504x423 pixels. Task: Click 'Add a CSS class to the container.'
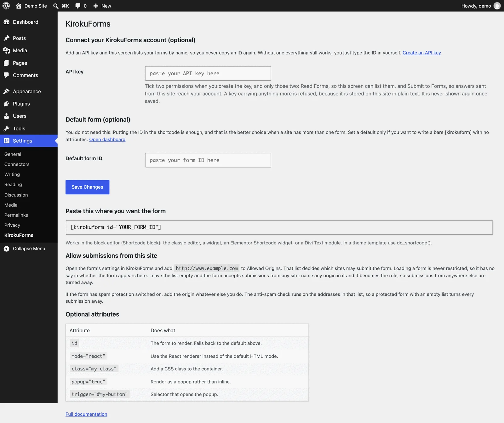point(186,369)
